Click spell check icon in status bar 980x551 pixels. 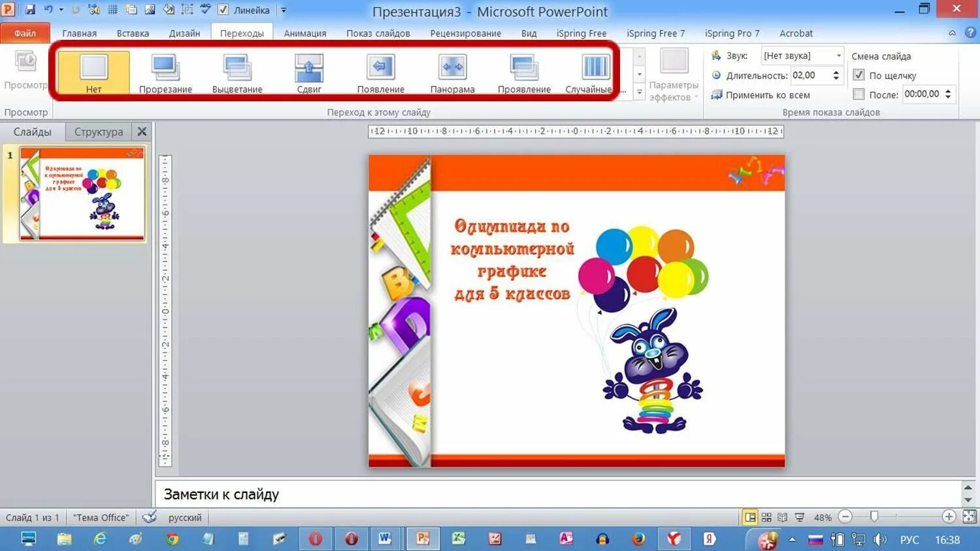pos(150,517)
